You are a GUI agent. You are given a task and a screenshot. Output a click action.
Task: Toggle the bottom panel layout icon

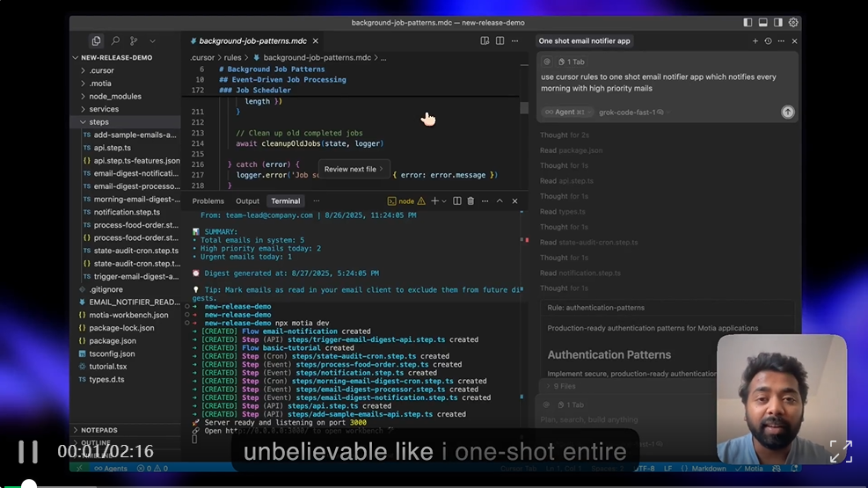[x=762, y=23]
